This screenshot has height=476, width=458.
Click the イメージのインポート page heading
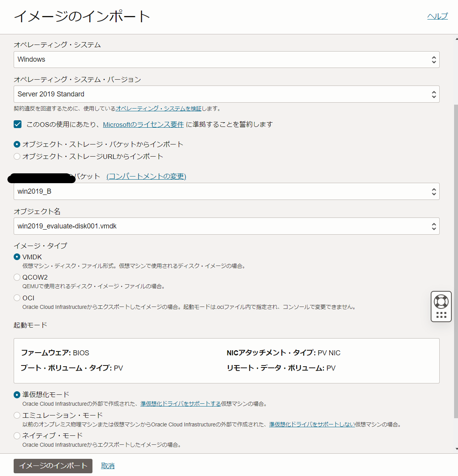point(82,16)
